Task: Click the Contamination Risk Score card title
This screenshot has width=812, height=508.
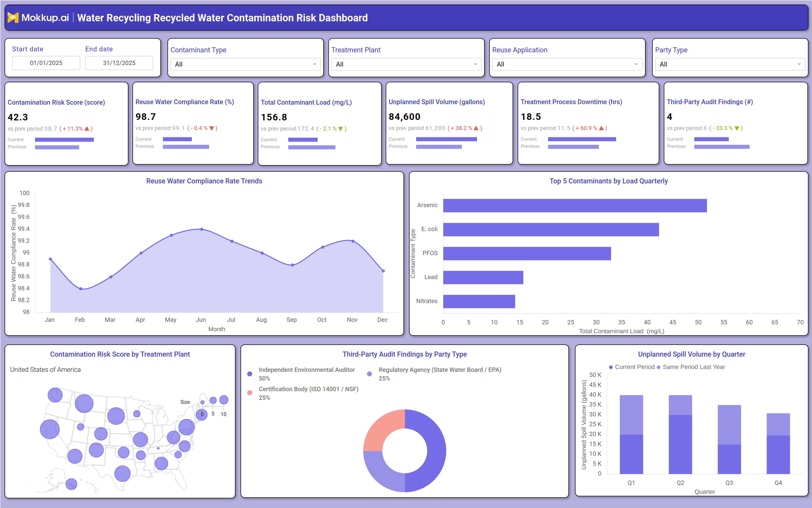Action: (x=56, y=102)
